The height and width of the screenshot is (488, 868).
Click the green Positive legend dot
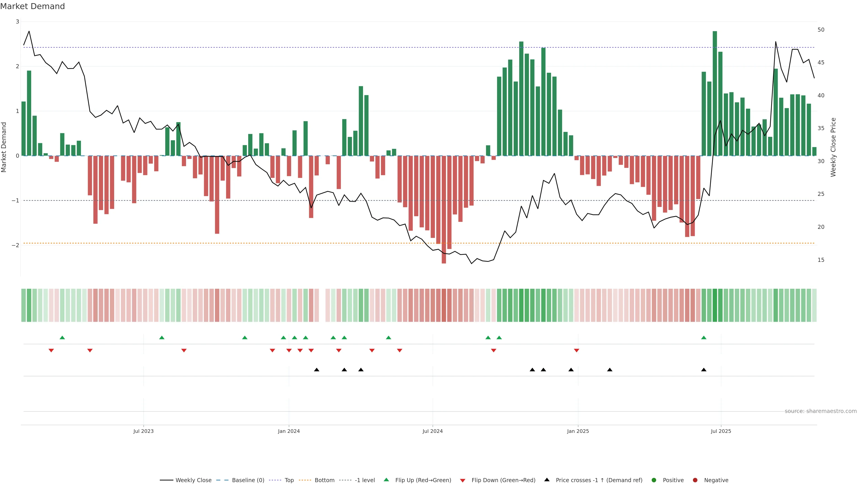(654, 480)
